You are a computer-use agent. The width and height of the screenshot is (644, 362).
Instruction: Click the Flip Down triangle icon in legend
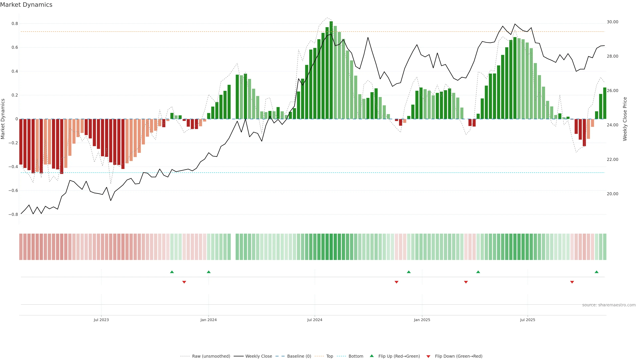[x=428, y=356]
